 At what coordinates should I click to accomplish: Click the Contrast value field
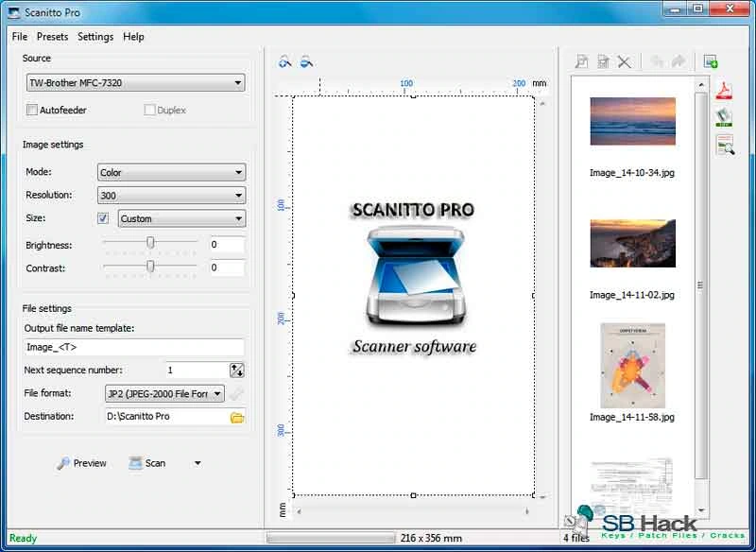click(x=227, y=267)
